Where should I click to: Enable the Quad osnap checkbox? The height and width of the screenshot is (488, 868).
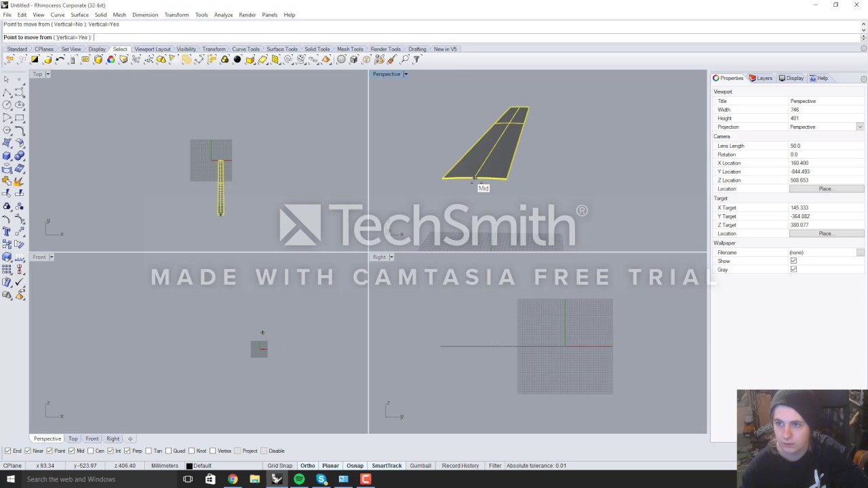click(169, 451)
